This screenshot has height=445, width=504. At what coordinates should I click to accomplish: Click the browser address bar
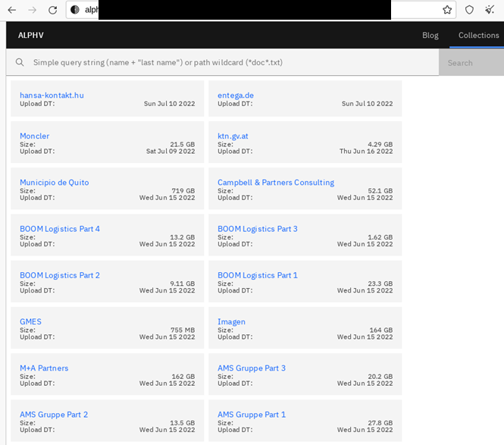[258, 10]
